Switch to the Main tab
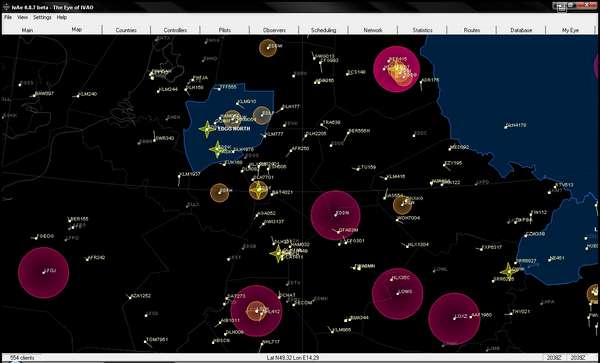The width and height of the screenshot is (600, 363). [27, 30]
